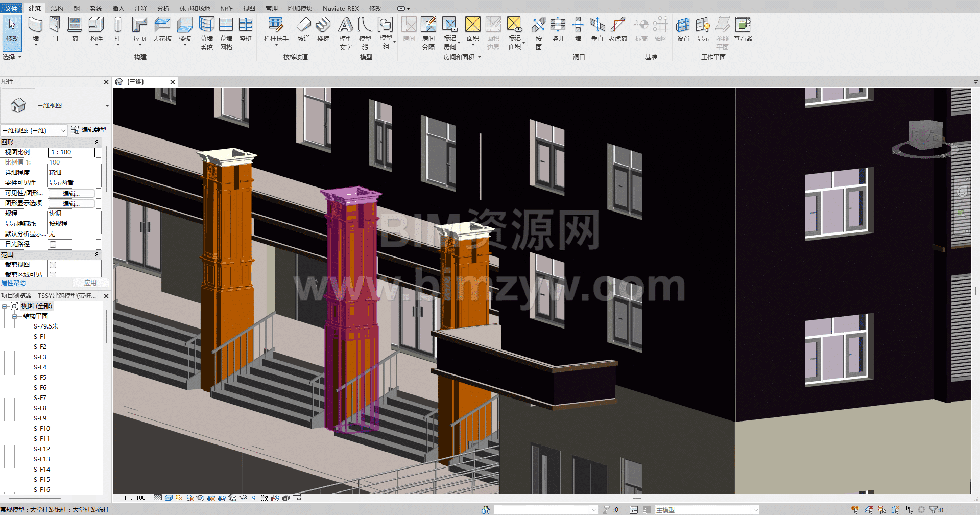Open the 三维视图: {三维} instance dropdown

pyautogui.click(x=34, y=130)
